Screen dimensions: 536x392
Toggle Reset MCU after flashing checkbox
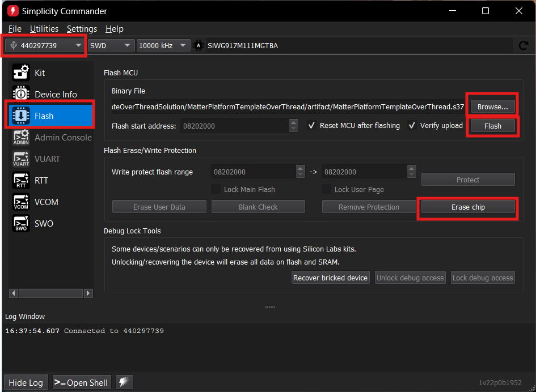tap(311, 126)
